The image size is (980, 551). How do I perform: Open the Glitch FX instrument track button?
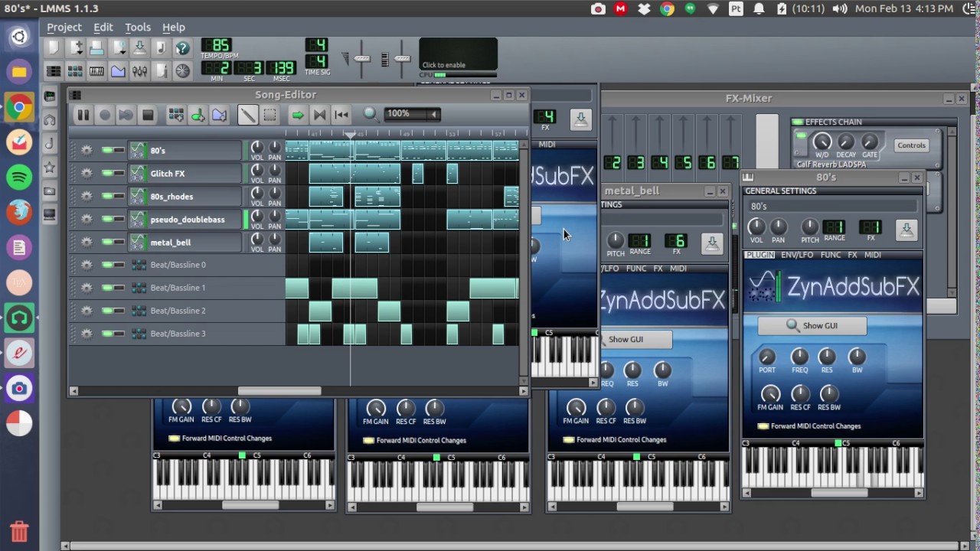pyautogui.click(x=185, y=174)
